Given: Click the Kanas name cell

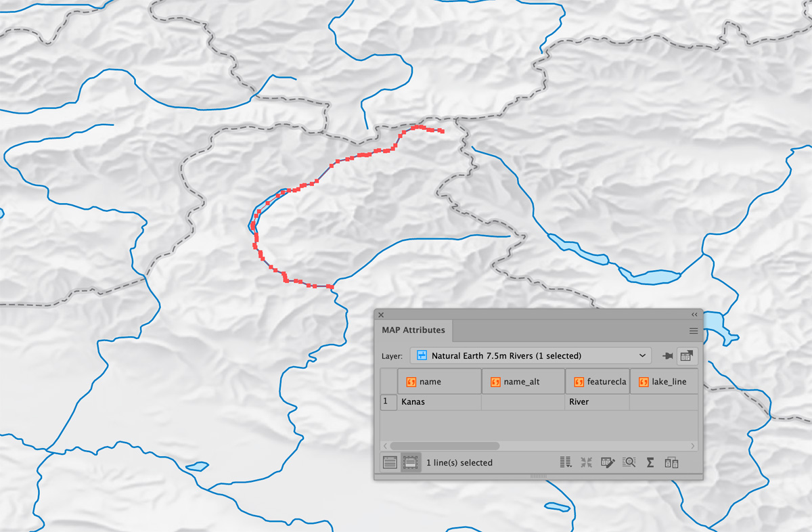Looking at the screenshot, I should (x=439, y=402).
